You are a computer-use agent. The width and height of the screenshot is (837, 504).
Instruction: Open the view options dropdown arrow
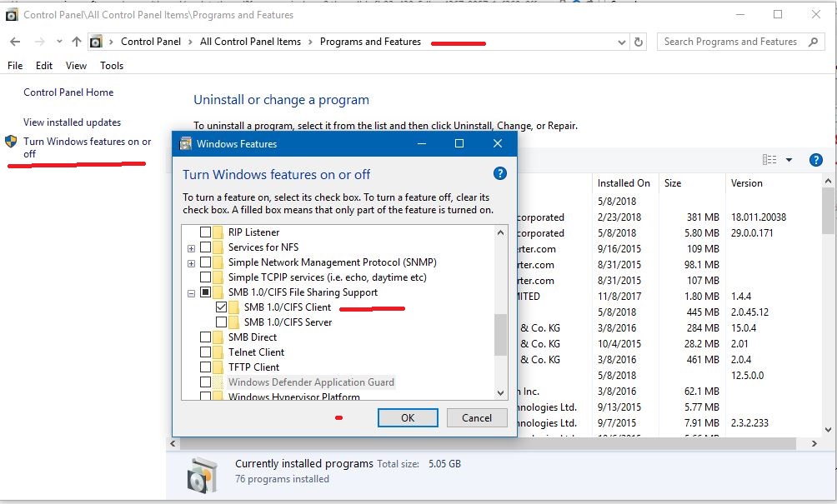tap(789, 159)
